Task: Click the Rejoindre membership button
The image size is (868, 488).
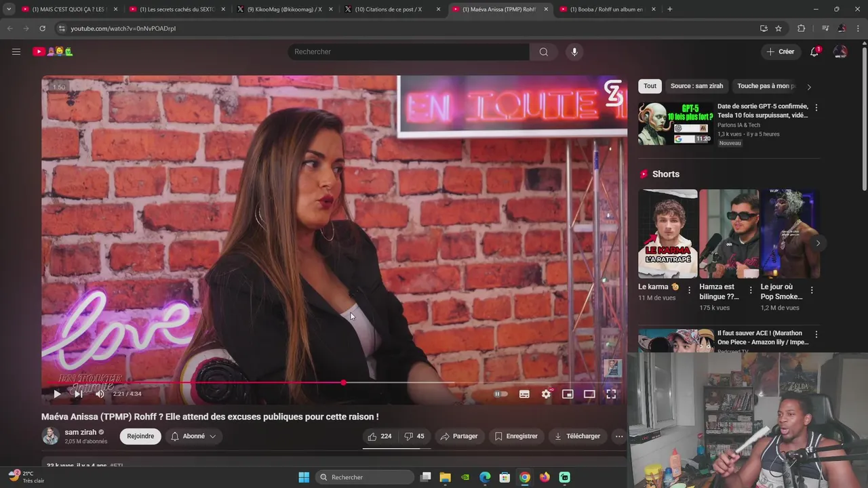Action: pos(140,436)
